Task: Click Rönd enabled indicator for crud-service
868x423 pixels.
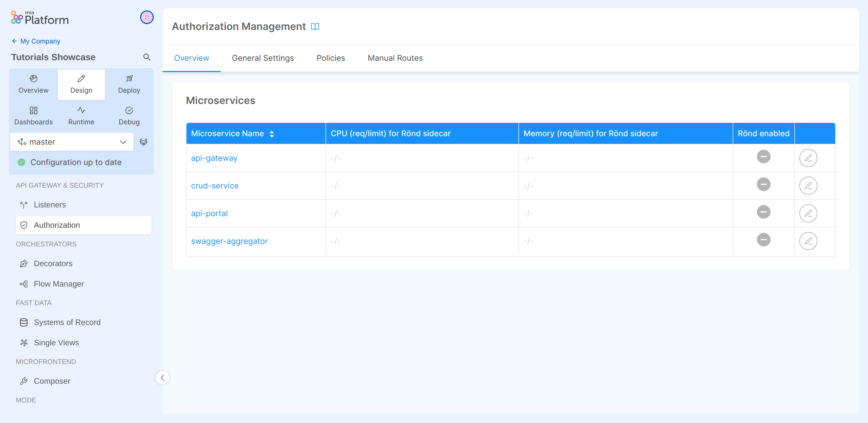Action: [x=763, y=184]
